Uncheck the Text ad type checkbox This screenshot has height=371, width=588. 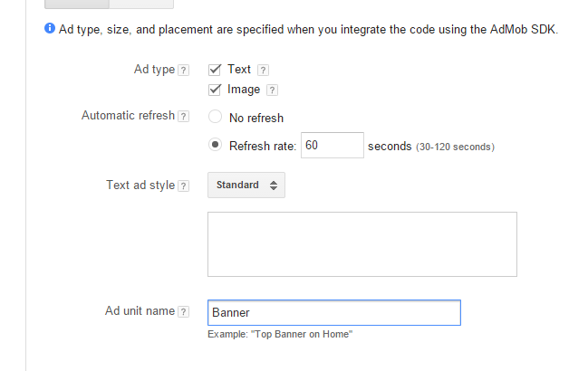pyautogui.click(x=215, y=70)
